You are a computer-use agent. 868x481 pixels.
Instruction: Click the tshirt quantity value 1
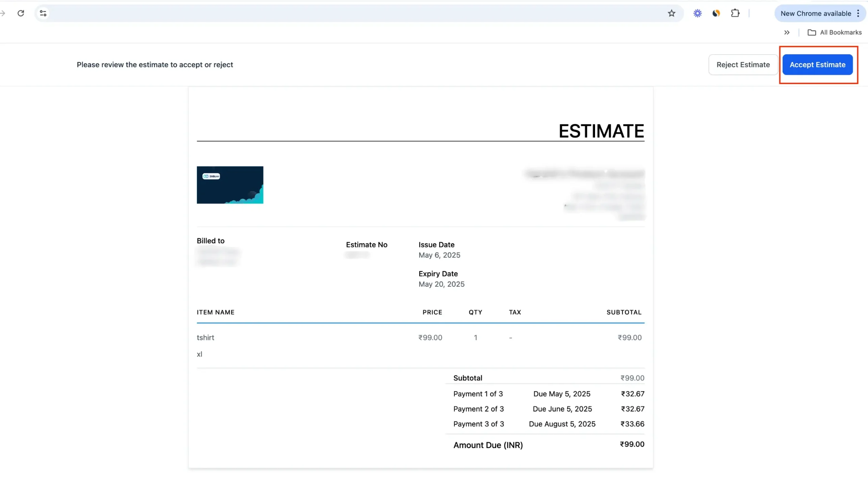(475, 338)
